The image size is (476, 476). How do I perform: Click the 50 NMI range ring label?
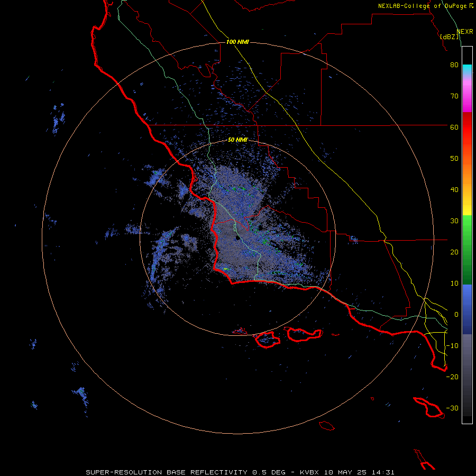point(237,140)
